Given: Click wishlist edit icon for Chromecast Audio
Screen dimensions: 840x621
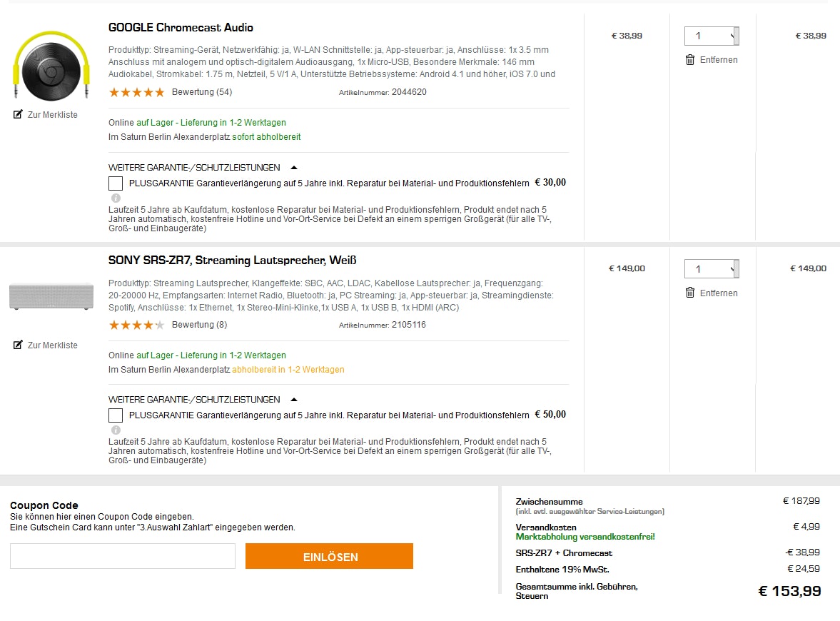Looking at the screenshot, I should [19, 114].
